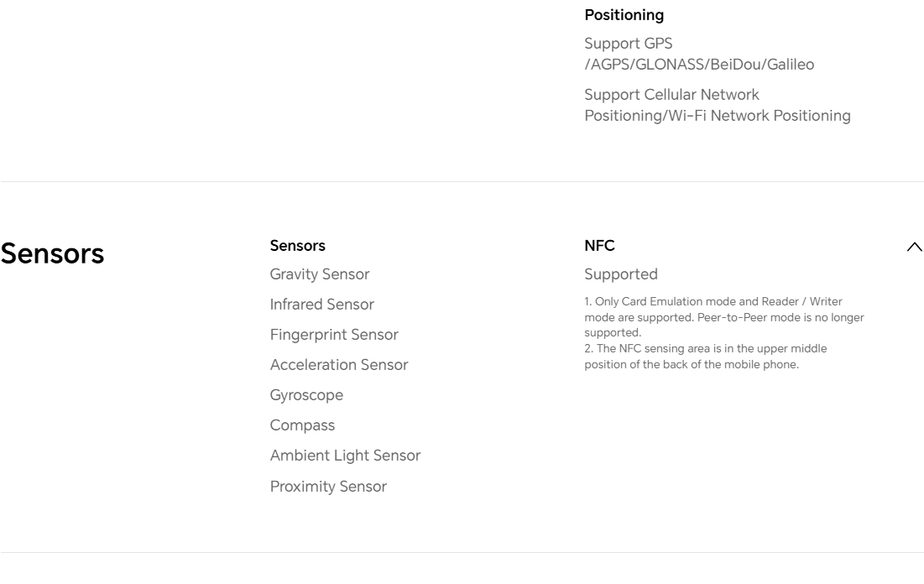Click the divider line above the Sensors section
The height and width of the screenshot is (584, 924).
click(462, 181)
